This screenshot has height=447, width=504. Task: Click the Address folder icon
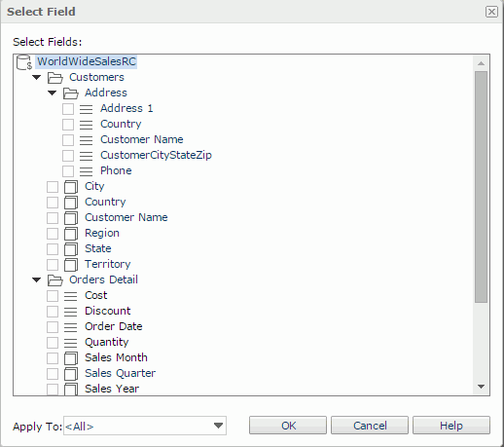70,93
